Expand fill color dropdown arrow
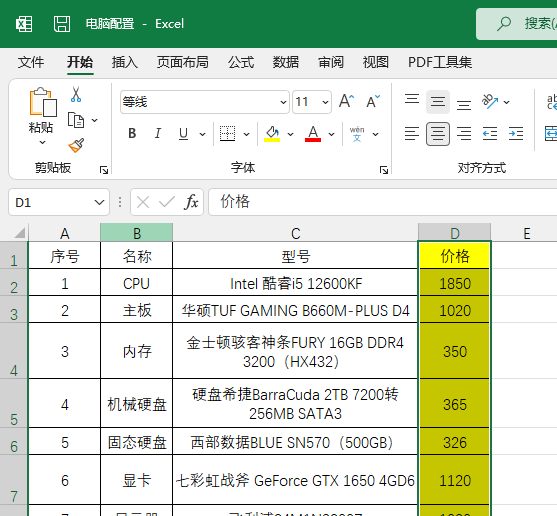This screenshot has width=557, height=516. [x=291, y=134]
